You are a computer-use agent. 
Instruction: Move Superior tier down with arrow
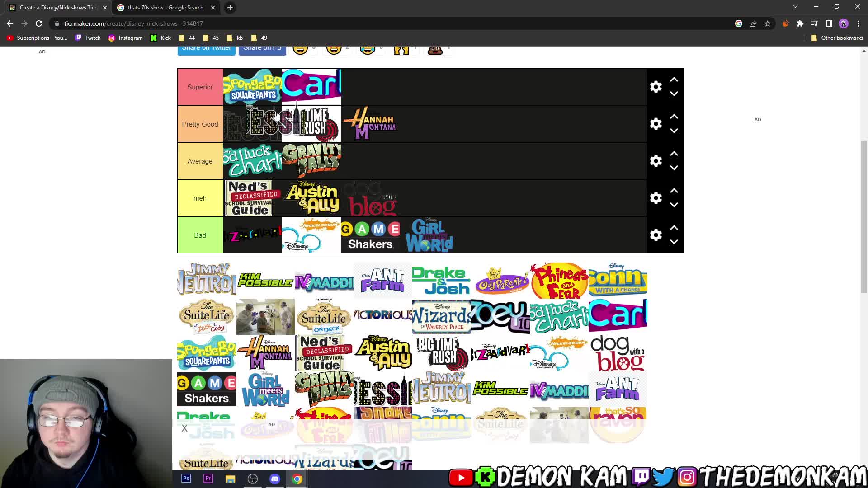click(674, 94)
